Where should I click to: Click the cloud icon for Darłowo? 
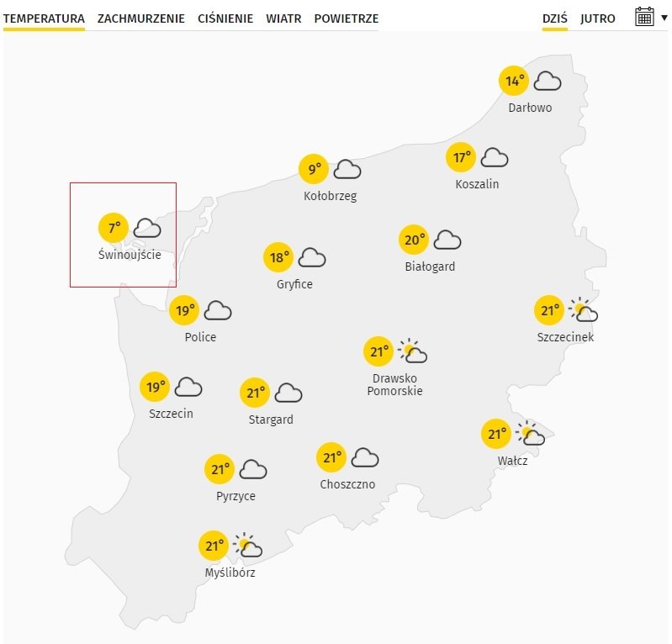(x=548, y=81)
